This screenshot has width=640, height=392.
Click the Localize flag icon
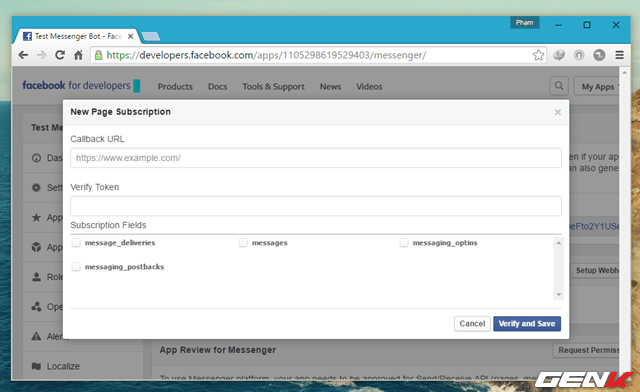pyautogui.click(x=36, y=366)
